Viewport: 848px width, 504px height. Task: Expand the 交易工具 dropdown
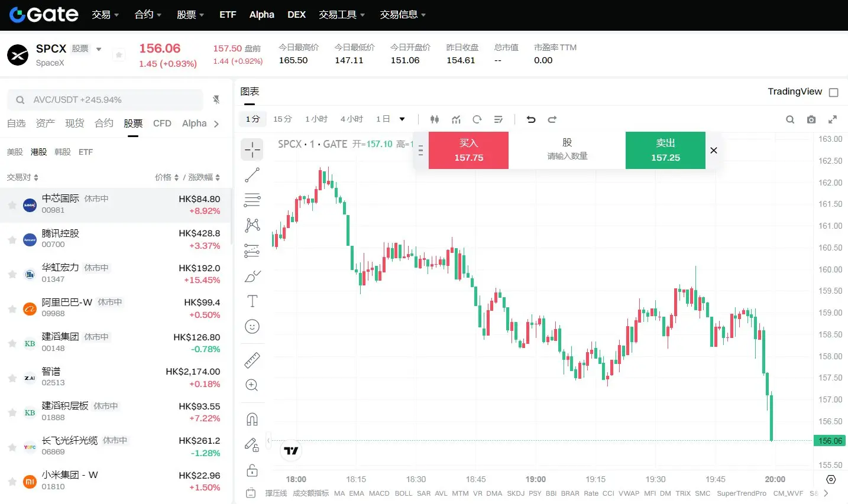tap(342, 15)
